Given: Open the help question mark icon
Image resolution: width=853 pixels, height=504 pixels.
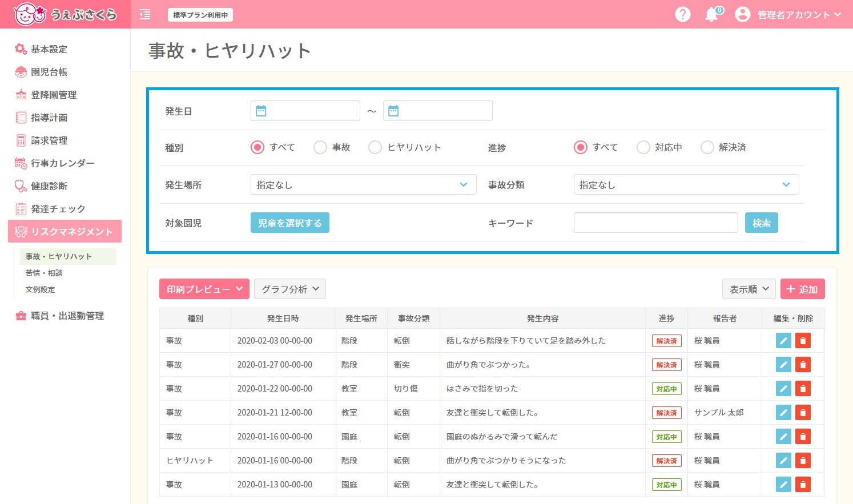Looking at the screenshot, I should (x=682, y=14).
